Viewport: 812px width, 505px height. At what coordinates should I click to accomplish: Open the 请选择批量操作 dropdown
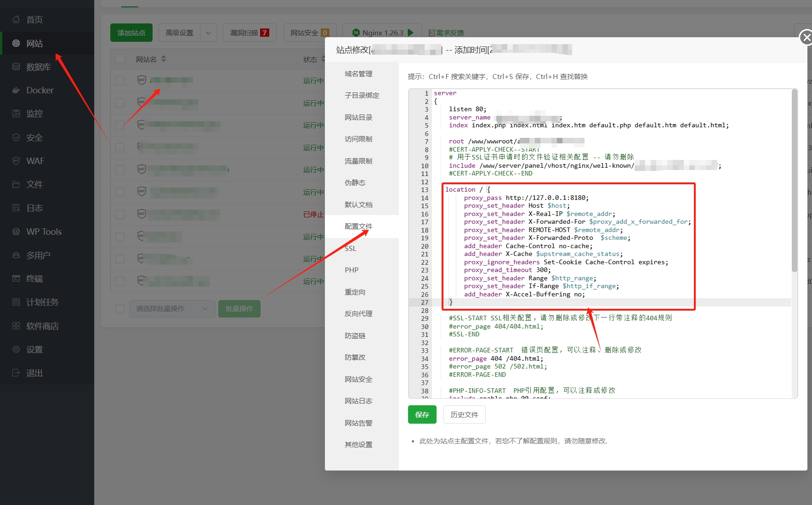click(x=172, y=308)
